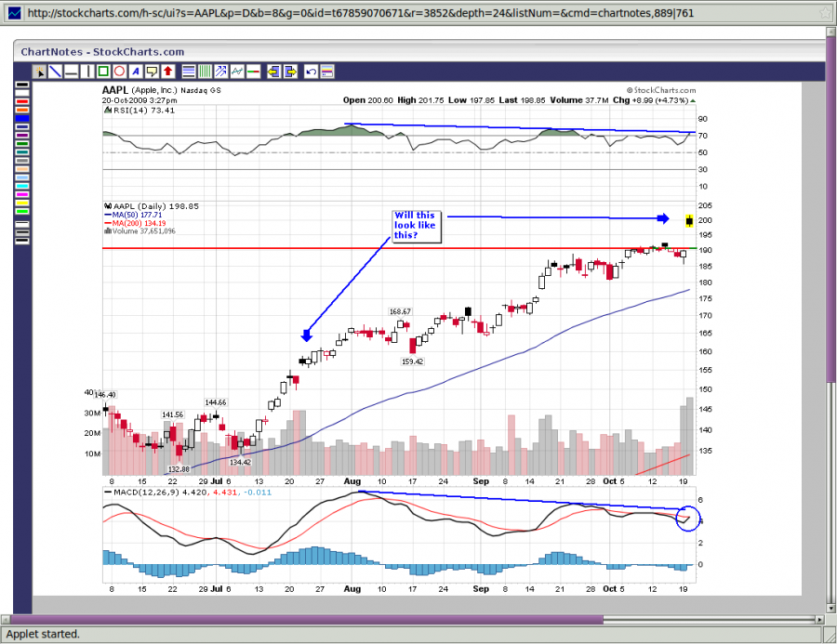
Task: Click the yellow-highlighted latest candlestick near 200
Action: pos(689,220)
